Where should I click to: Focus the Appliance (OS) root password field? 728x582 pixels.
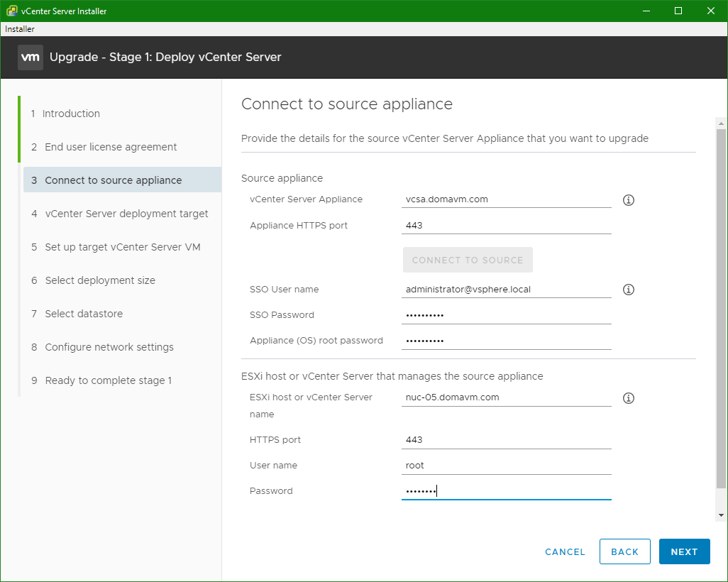[x=507, y=341]
